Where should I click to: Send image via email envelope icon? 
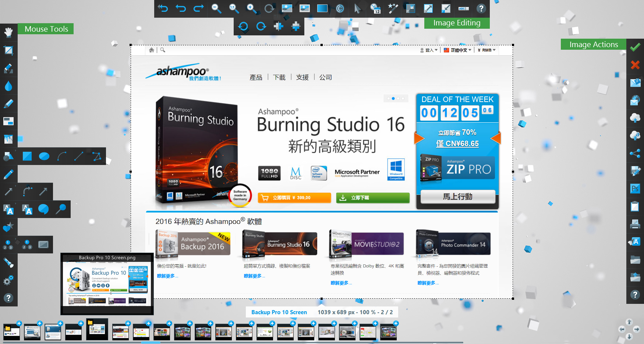pos(635,83)
